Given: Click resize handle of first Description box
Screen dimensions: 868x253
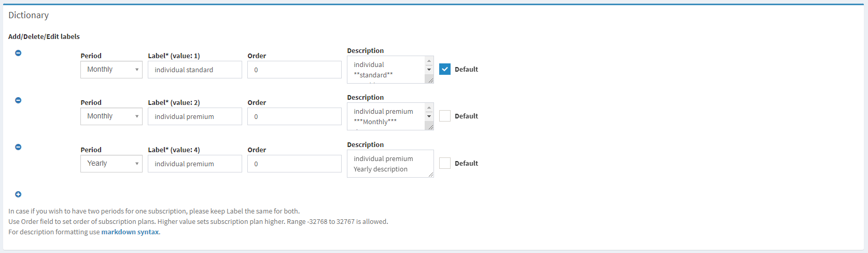Looking at the screenshot, I should tap(430, 80).
